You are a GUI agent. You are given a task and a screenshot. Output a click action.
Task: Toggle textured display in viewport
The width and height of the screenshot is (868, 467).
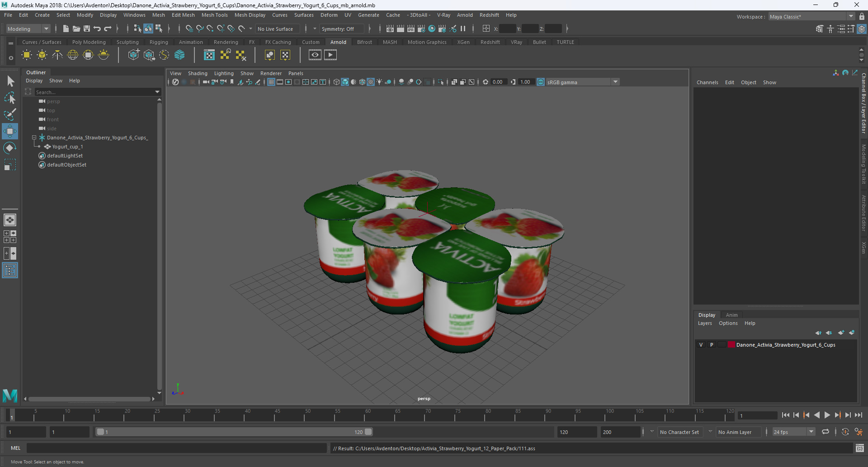point(371,82)
